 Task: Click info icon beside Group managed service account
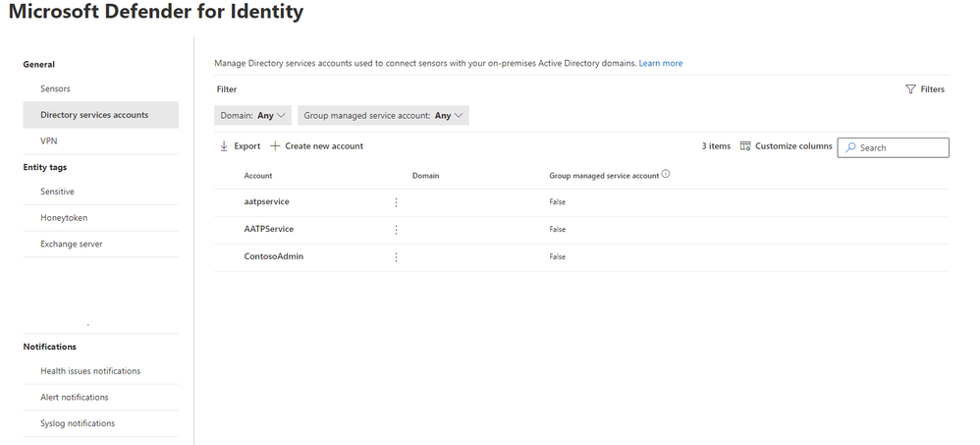[x=666, y=175]
